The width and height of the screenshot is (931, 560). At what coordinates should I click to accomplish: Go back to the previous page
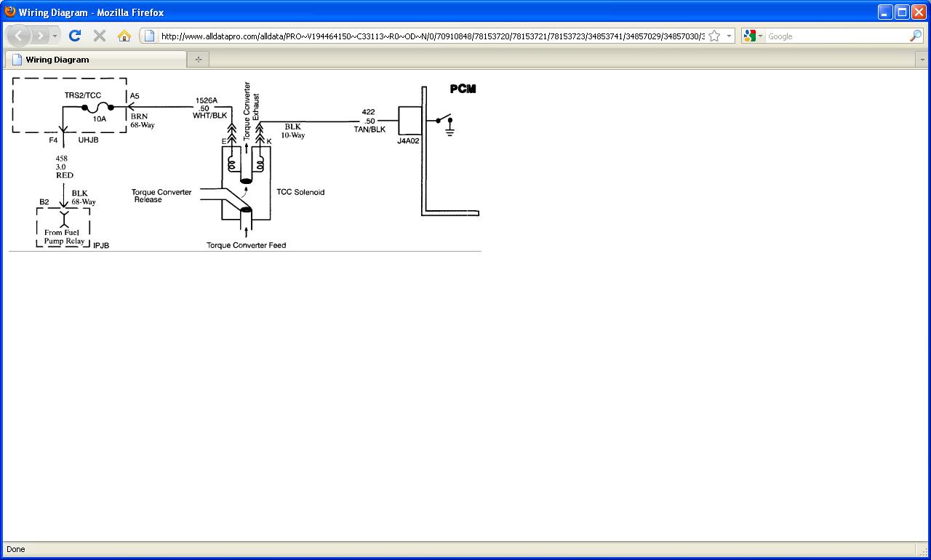tap(19, 36)
